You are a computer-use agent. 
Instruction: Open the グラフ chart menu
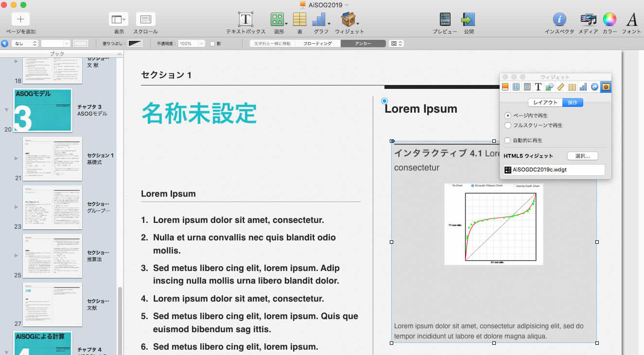pos(321,19)
